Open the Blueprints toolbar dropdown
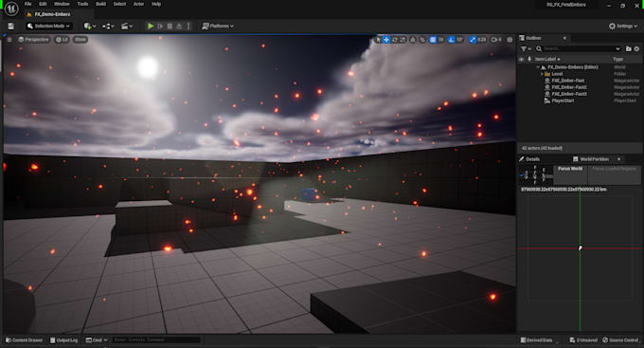 pos(108,26)
